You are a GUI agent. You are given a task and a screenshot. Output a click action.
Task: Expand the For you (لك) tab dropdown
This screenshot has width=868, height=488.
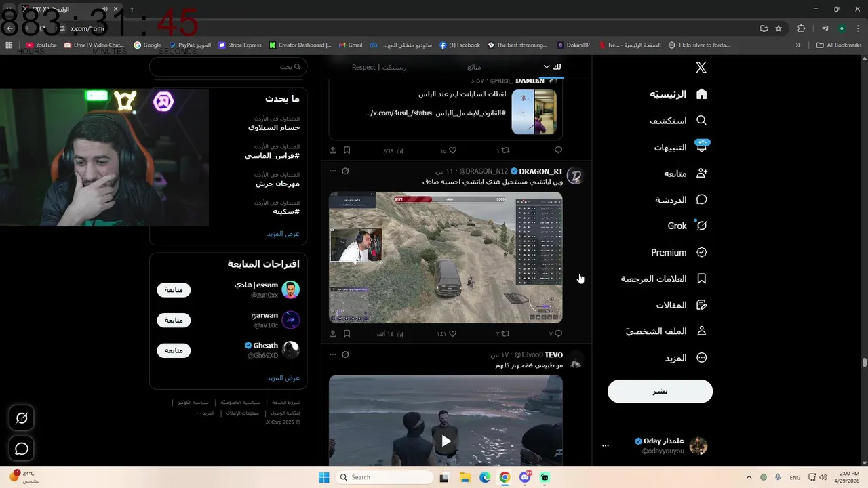tap(547, 67)
